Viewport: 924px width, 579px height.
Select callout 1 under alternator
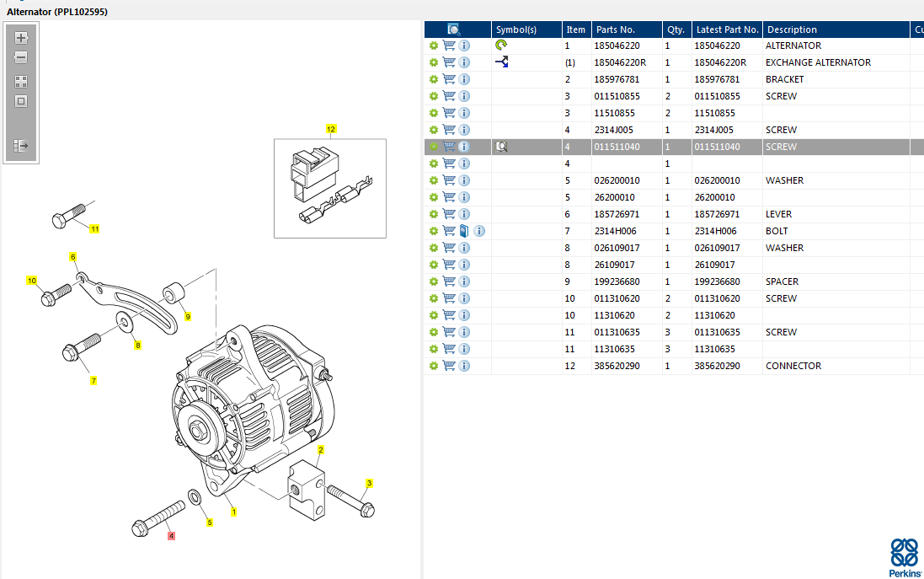[x=234, y=512]
